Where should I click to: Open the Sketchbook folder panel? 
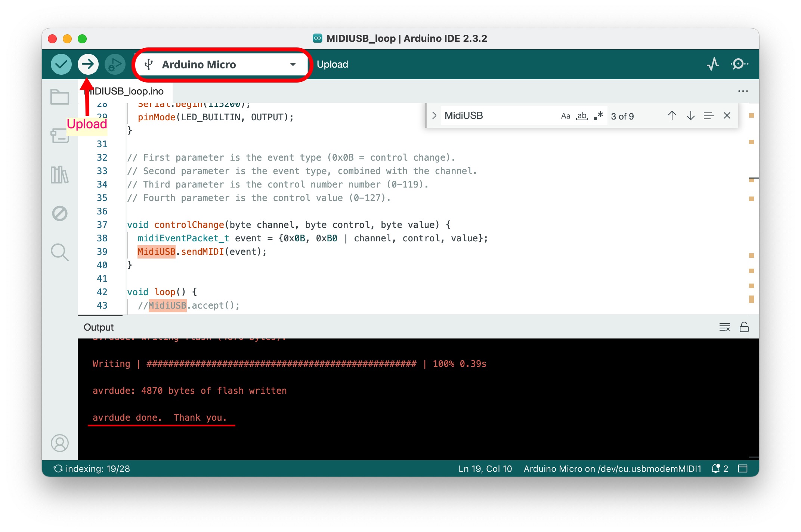[x=60, y=97]
